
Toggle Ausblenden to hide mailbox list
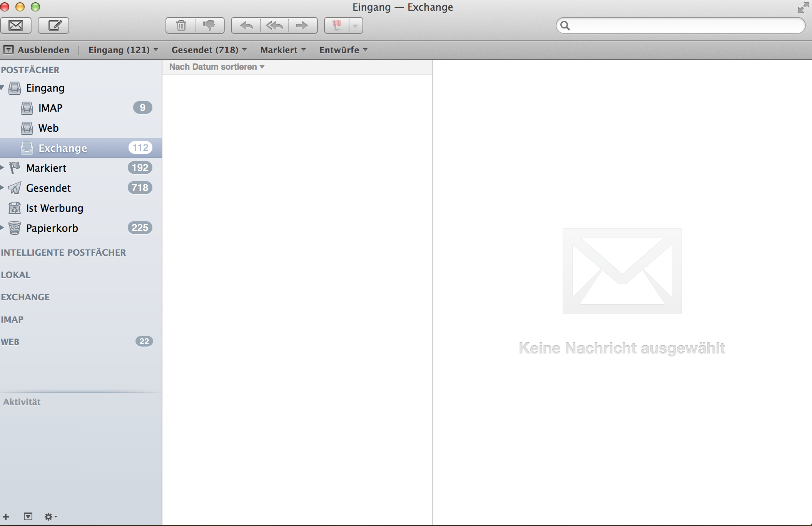[x=37, y=50]
